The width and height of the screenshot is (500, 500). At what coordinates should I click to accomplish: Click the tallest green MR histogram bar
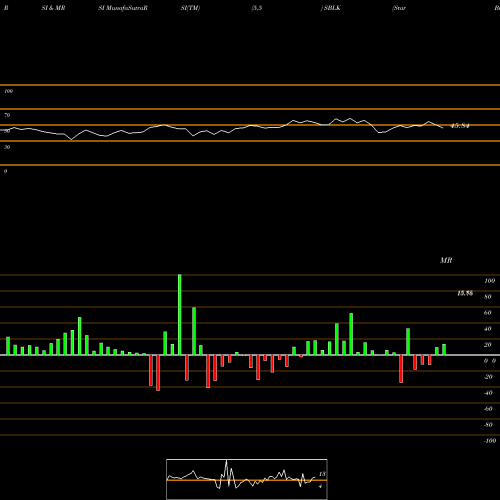click(x=180, y=315)
